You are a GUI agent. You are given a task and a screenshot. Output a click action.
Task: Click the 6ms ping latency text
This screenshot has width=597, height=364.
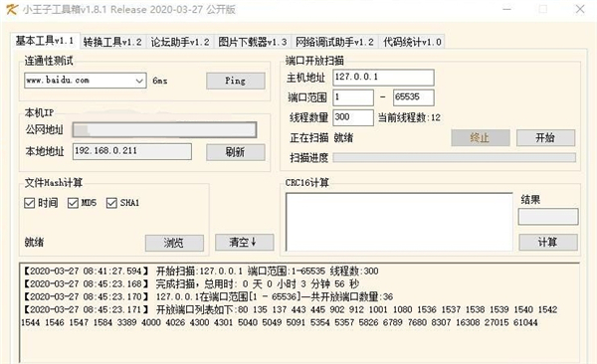(x=159, y=81)
